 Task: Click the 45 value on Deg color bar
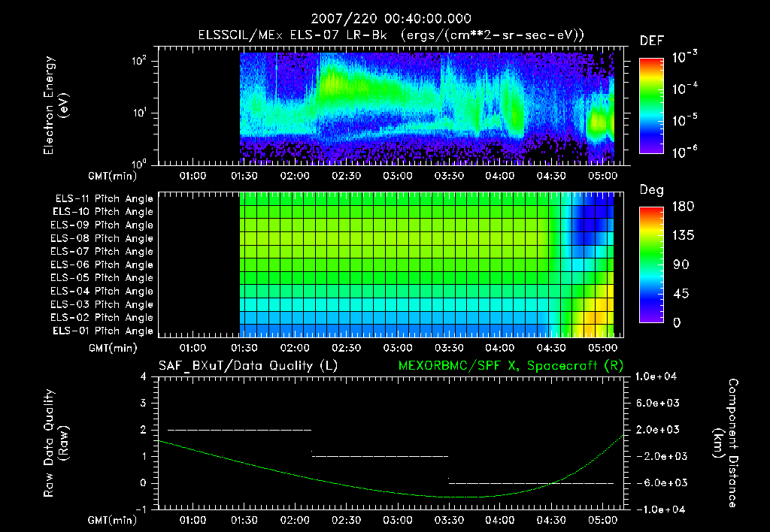pos(683,294)
